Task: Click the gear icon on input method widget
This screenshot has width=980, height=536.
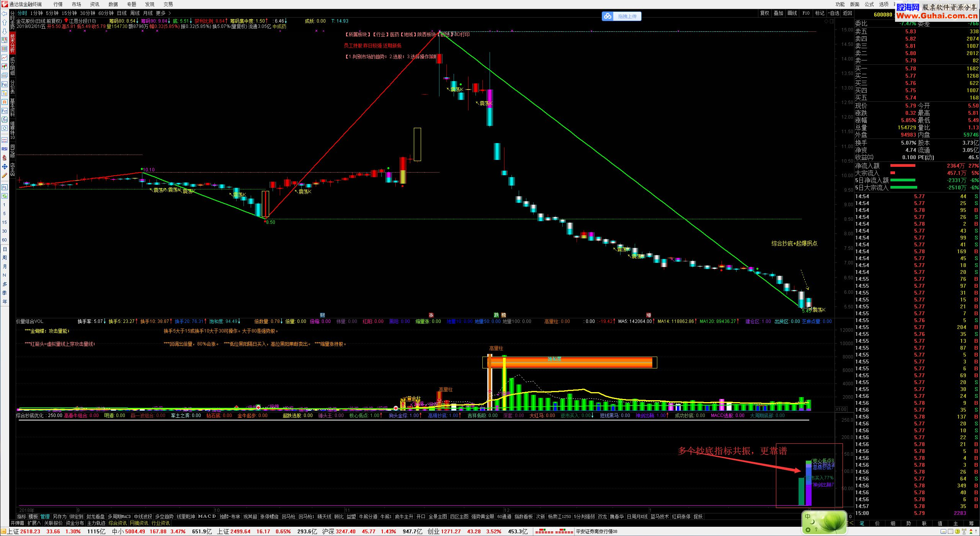Action: click(808, 530)
